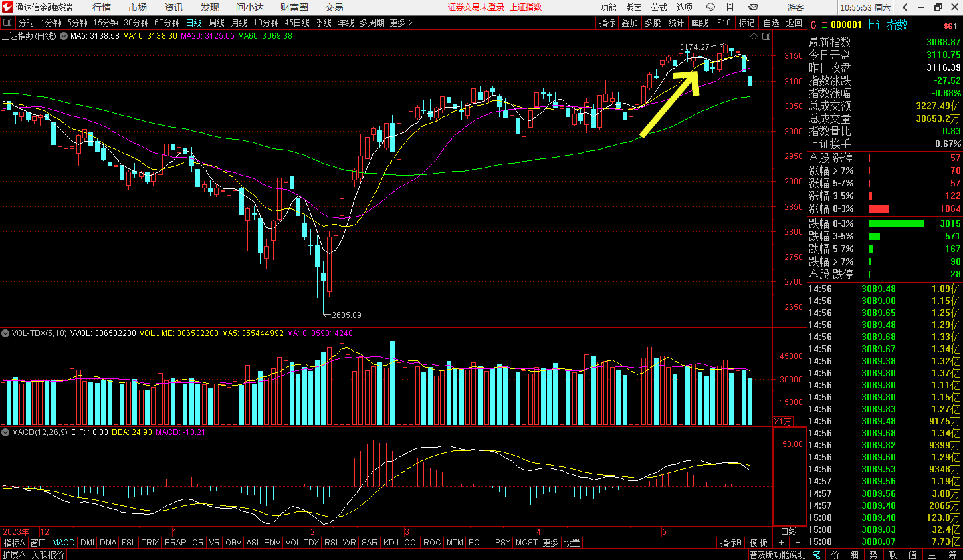
Task: Click the 返回 return button
Action: pos(794,23)
